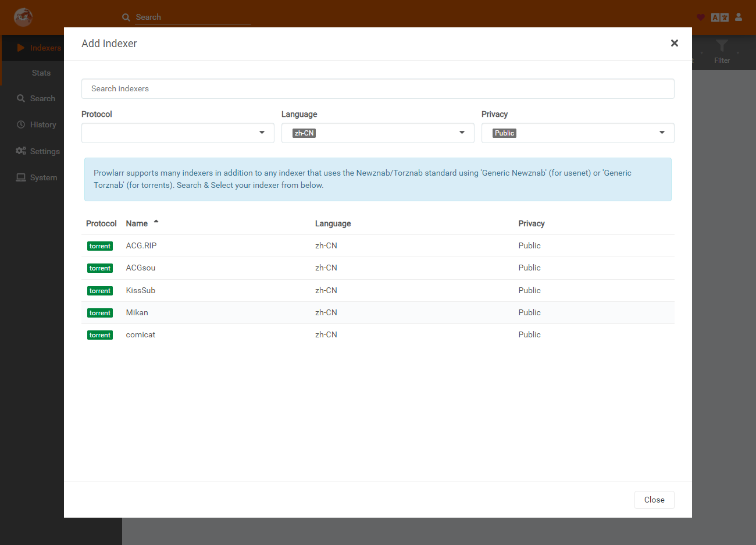Click the header Search field
The image size is (756, 545).
193,17
